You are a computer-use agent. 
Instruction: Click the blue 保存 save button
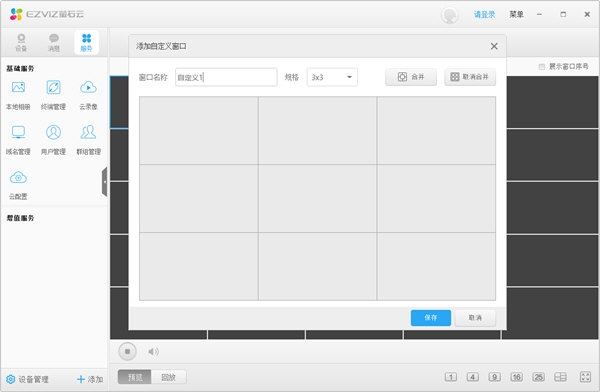[x=430, y=318]
